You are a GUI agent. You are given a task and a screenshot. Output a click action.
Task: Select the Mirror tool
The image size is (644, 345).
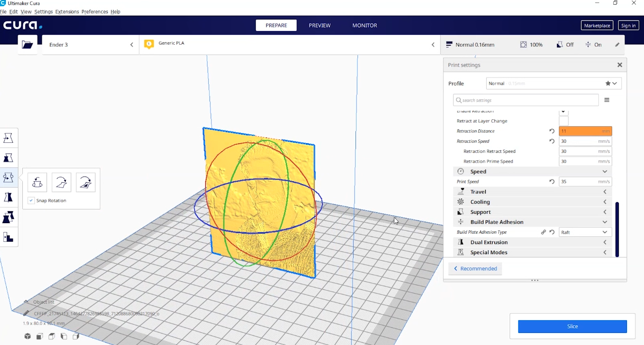(x=9, y=197)
